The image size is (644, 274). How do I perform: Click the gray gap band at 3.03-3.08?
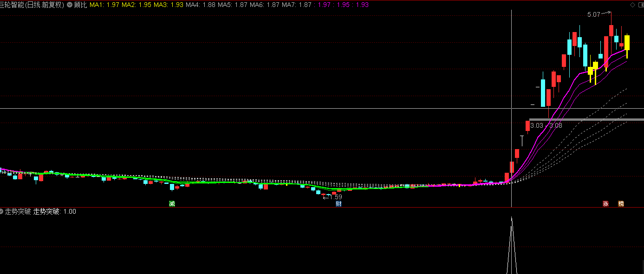[586, 119]
